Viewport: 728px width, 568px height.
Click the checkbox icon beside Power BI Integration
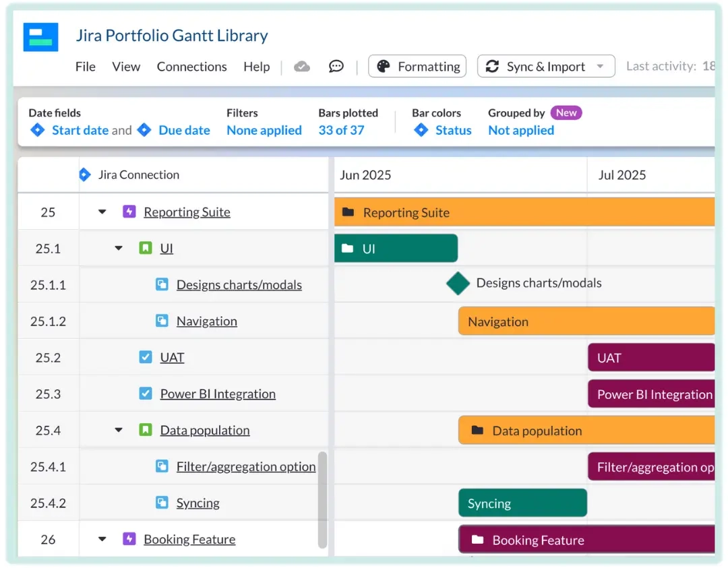(146, 393)
